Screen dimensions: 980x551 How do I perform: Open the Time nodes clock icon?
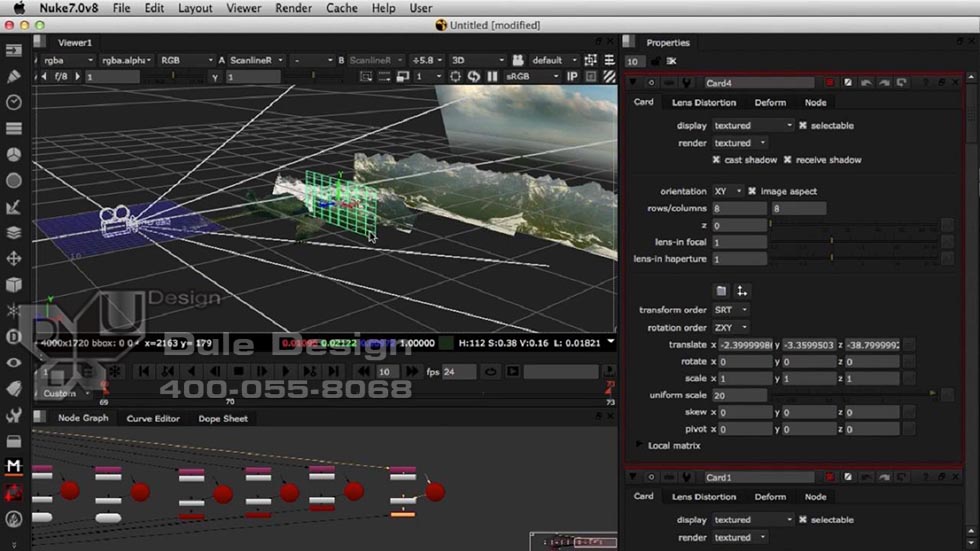tap(14, 102)
